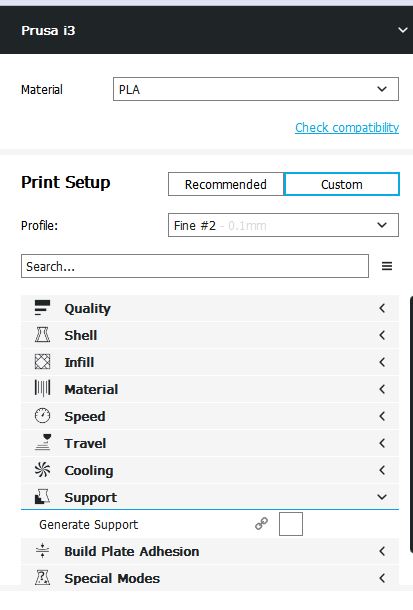Click the Check compatibility link
The image size is (413, 610).
point(347,127)
